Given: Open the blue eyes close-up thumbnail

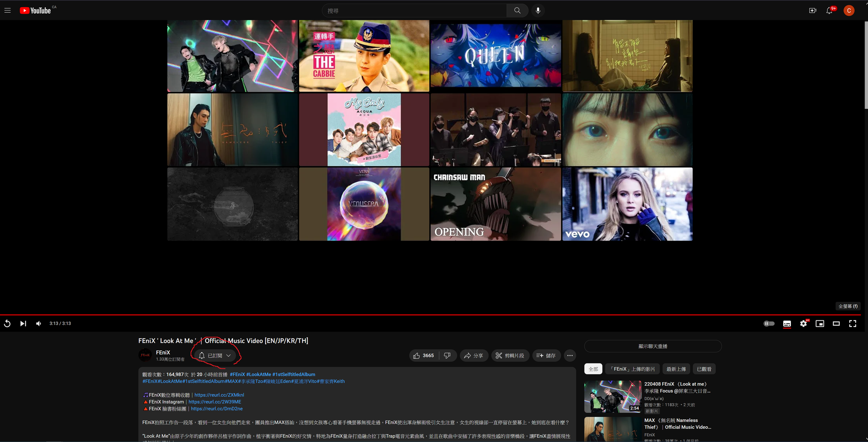Looking at the screenshot, I should [x=627, y=130].
